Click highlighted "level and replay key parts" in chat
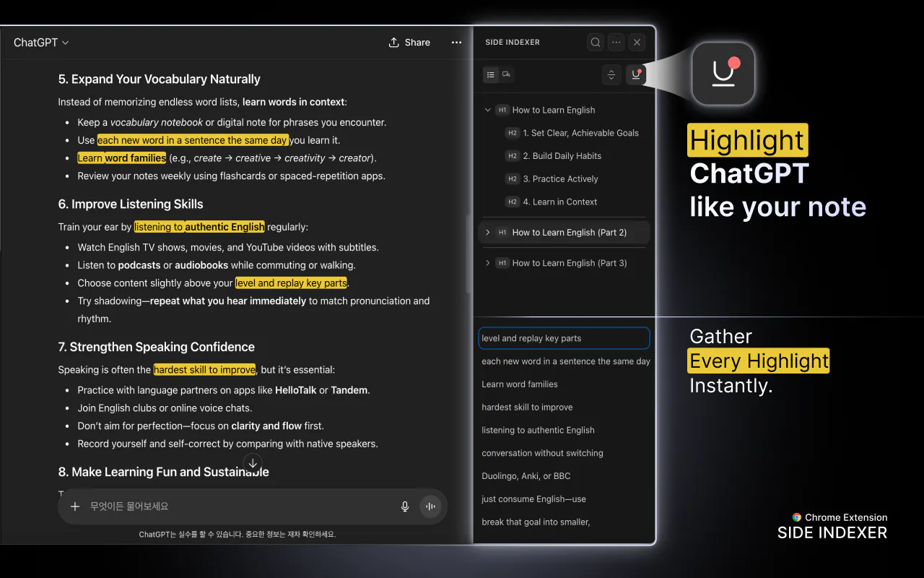 tap(291, 283)
